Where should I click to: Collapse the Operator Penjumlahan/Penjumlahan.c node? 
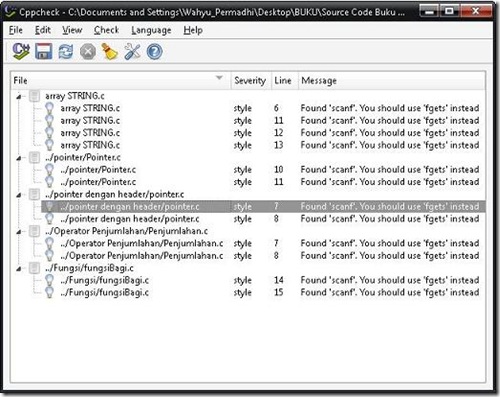coord(19,232)
